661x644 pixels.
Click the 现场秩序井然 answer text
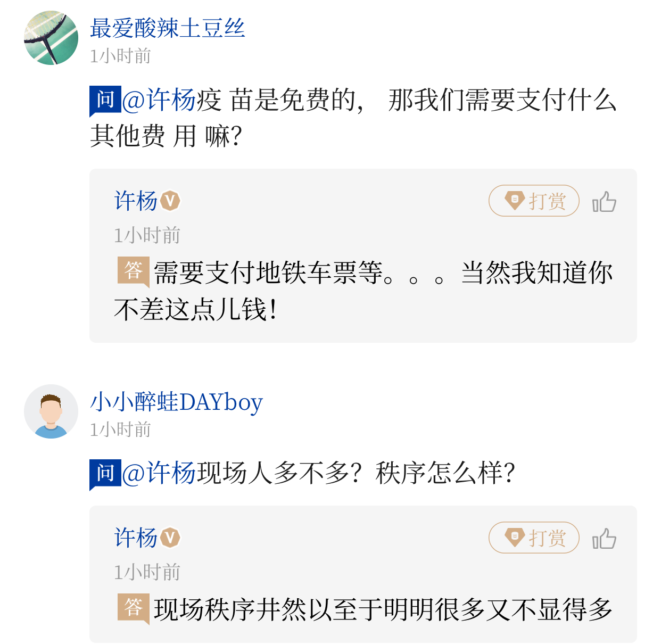click(x=383, y=610)
